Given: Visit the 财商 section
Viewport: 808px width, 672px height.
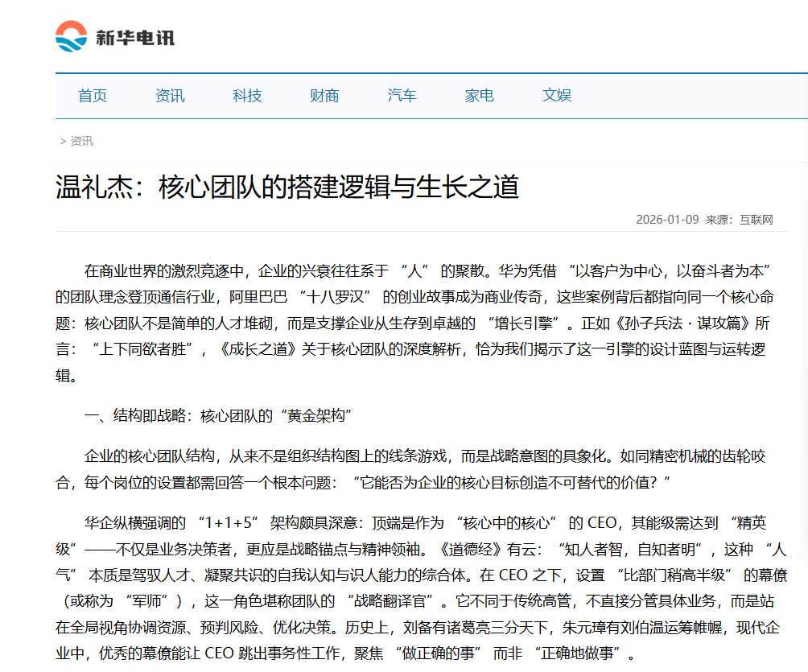Looking at the screenshot, I should point(323,95).
